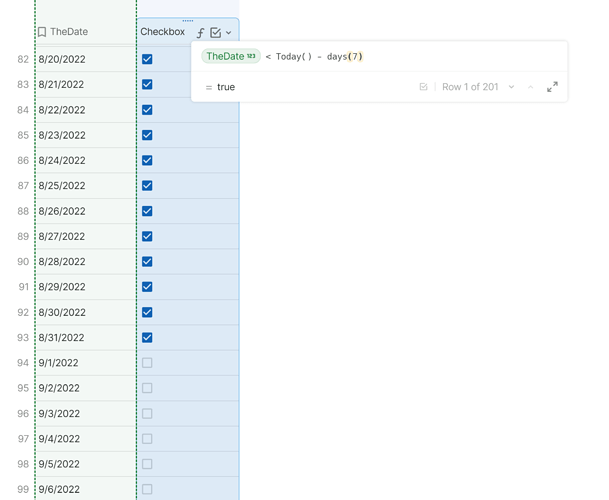Select the 9/4/2022 date cell
609x500 pixels.
[85, 439]
